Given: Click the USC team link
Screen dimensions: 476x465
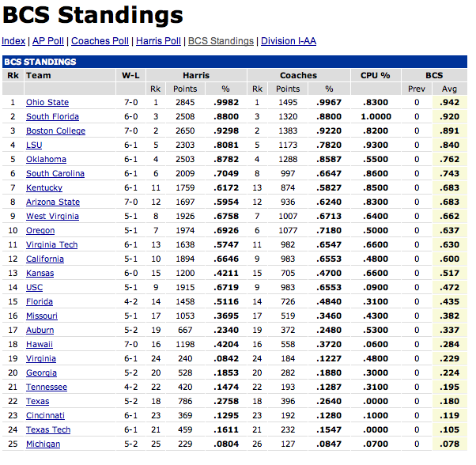Looking at the screenshot, I should [x=34, y=287].
